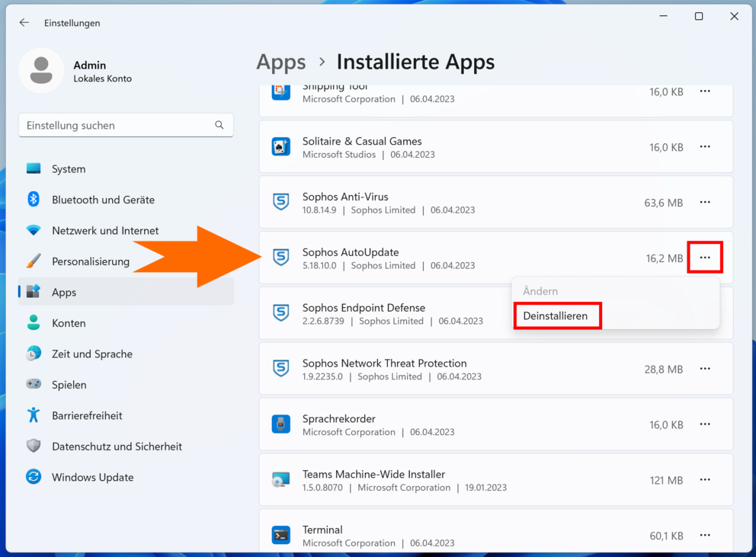Click the Sophos Anti-Virus shield icon

[280, 202]
